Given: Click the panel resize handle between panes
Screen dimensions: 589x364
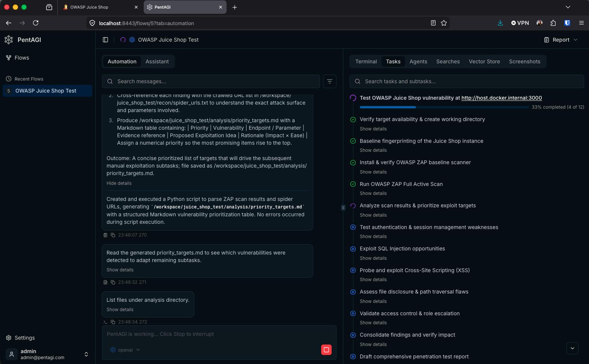Looking at the screenshot, I should pos(343,207).
